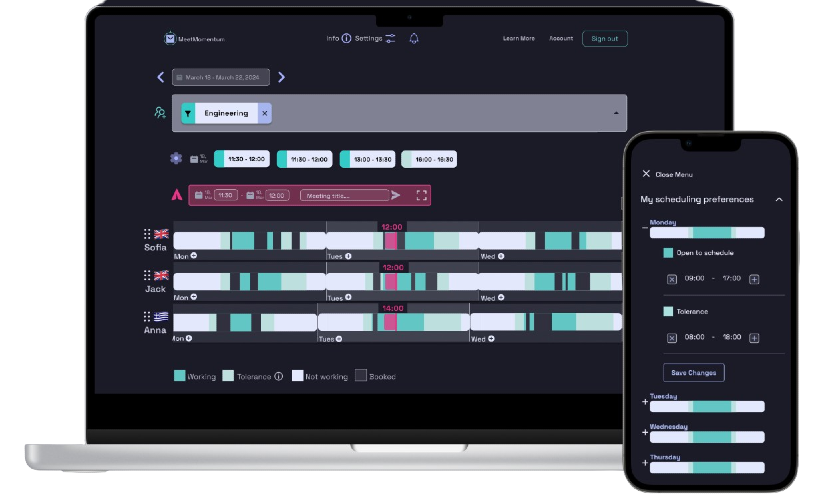Edit the 12:00 end time field

coord(277,196)
